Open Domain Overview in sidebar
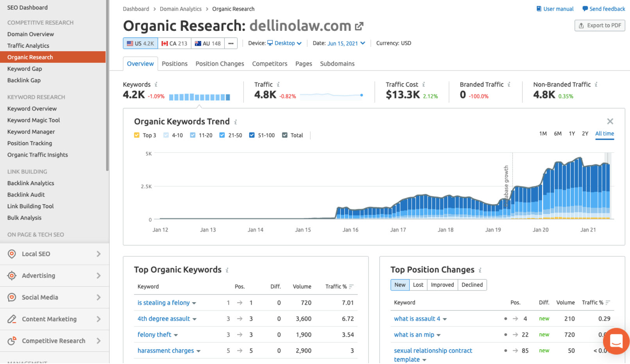 pos(30,34)
